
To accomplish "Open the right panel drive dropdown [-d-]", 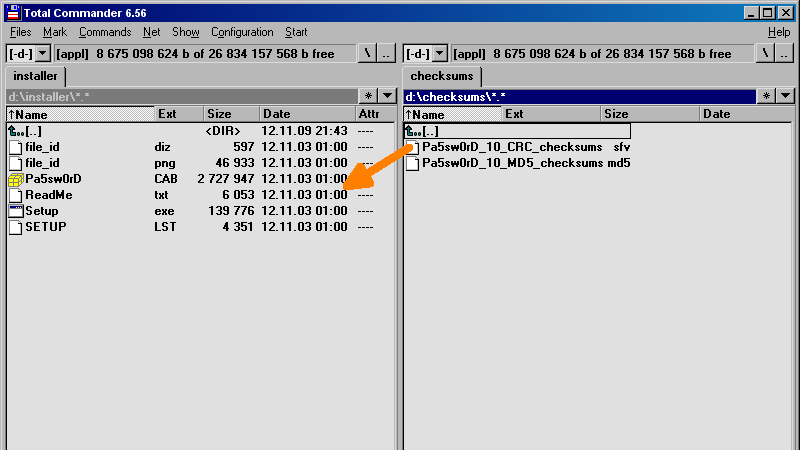I will tap(440, 53).
